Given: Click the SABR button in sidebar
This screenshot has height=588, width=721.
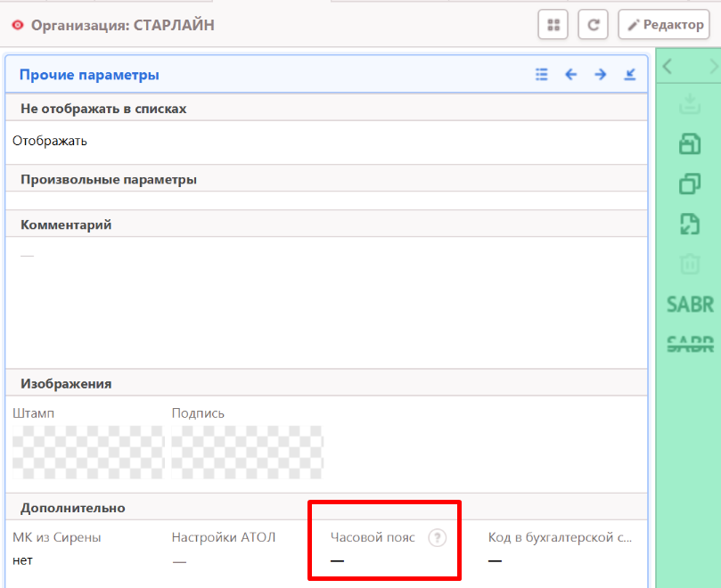Looking at the screenshot, I should click(690, 305).
